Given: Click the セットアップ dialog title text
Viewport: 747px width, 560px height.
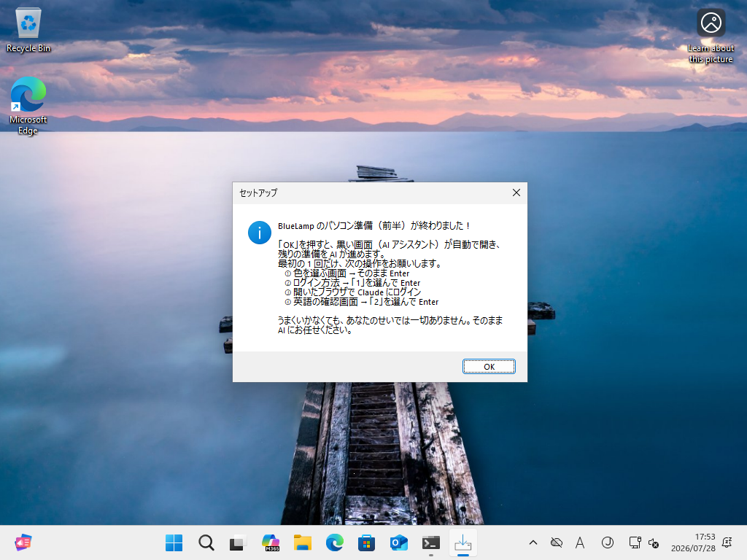Looking at the screenshot, I should coord(258,192).
